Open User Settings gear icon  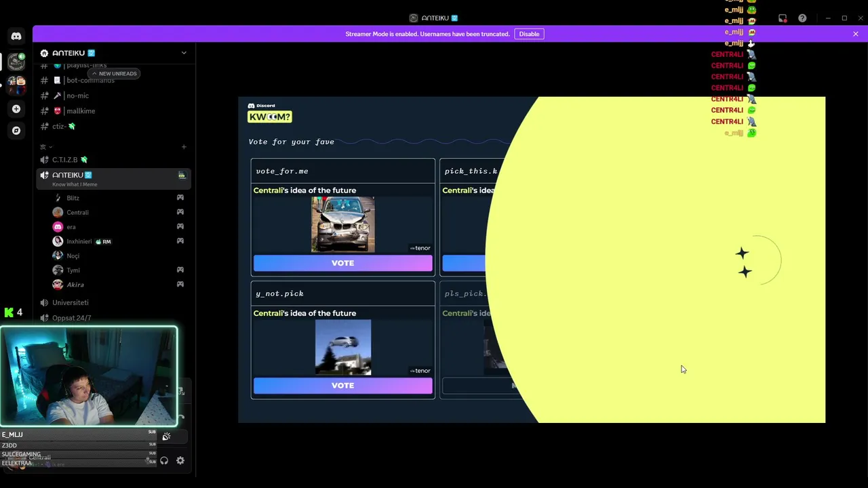point(180,461)
